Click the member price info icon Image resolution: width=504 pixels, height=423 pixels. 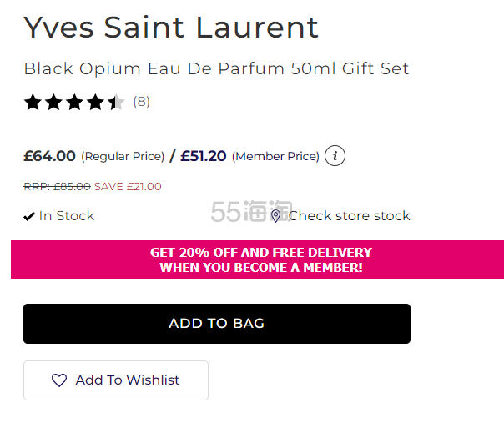pos(335,156)
